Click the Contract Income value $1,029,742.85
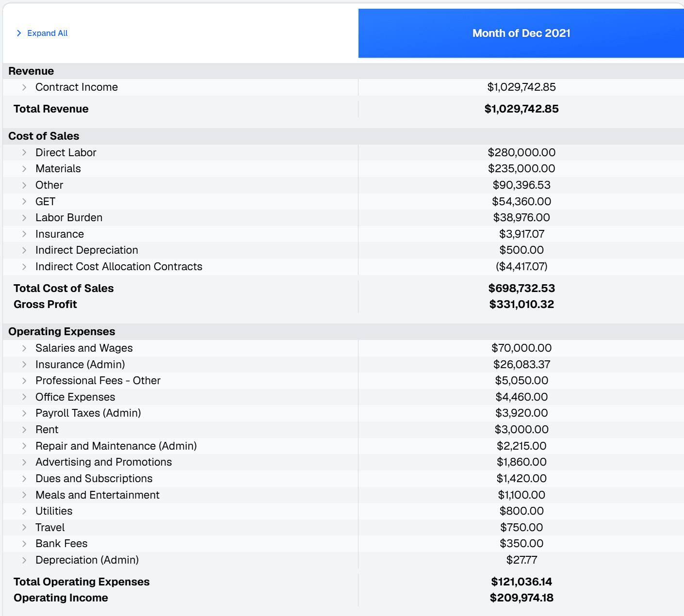Viewport: 684px width, 616px height. pyautogui.click(x=521, y=87)
